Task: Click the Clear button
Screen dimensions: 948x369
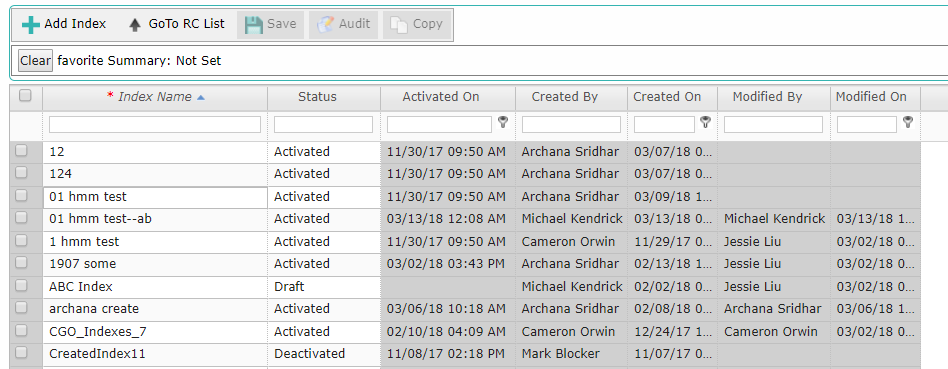Action: pos(36,60)
